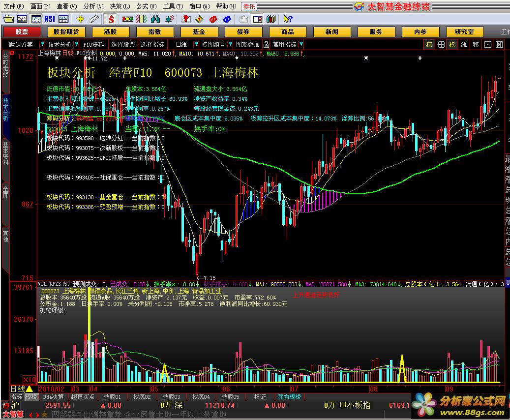Click the F10资料 button
The image size is (510, 420).
[93, 44]
